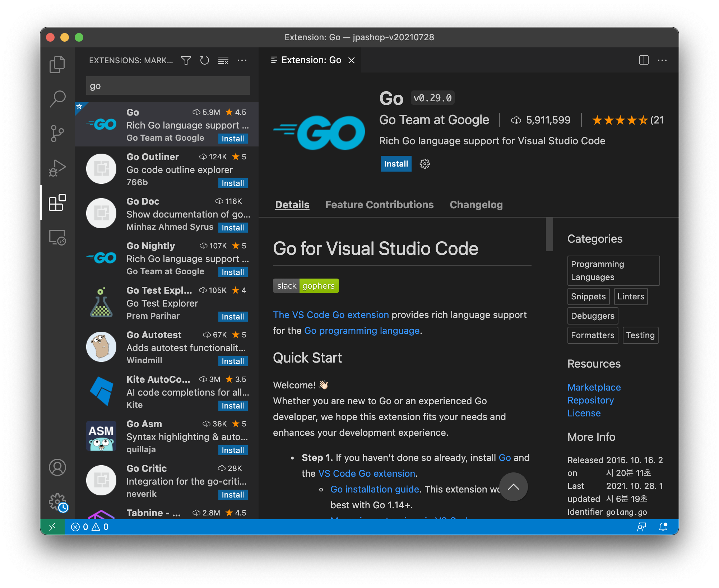The image size is (719, 588).
Task: Click the filter extensions funnel icon
Action: (x=186, y=60)
